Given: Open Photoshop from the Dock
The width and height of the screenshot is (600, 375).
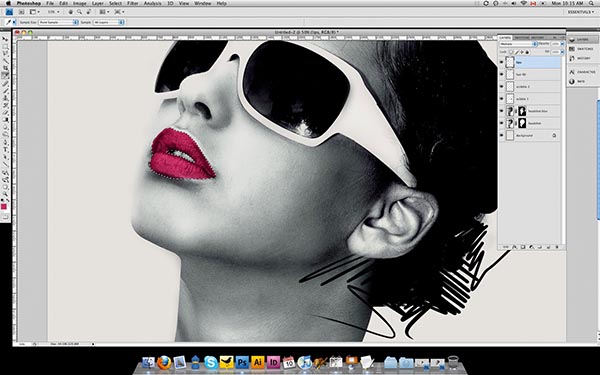Looking at the screenshot, I should (x=242, y=362).
